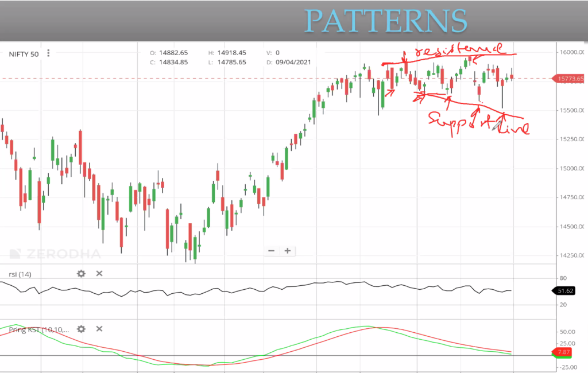Zoom out with the minus button
This screenshot has width=588, height=373.
[271, 251]
